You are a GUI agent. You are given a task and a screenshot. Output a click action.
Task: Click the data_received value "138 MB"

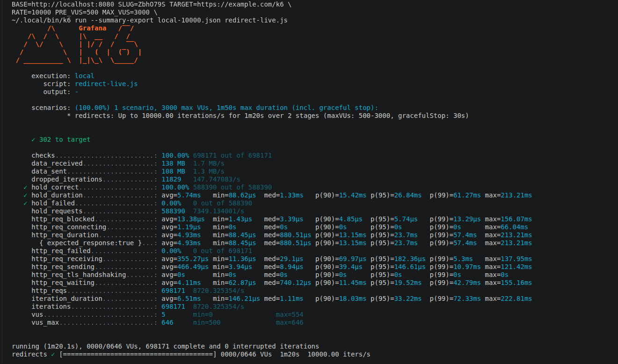point(173,163)
